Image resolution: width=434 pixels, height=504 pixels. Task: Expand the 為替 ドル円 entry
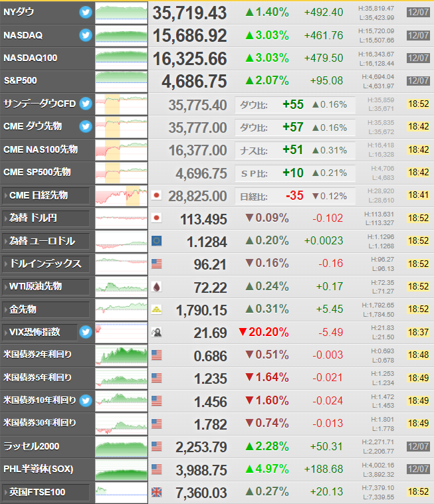(x=46, y=218)
